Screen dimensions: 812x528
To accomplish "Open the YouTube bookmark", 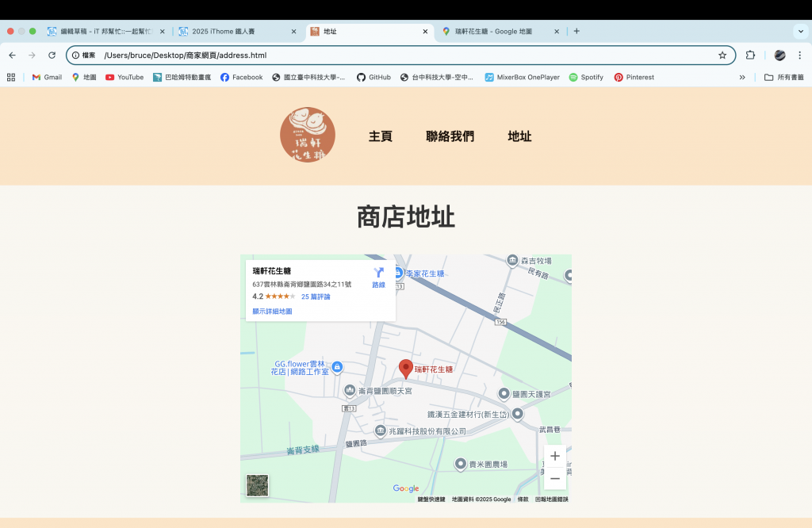I will (124, 77).
